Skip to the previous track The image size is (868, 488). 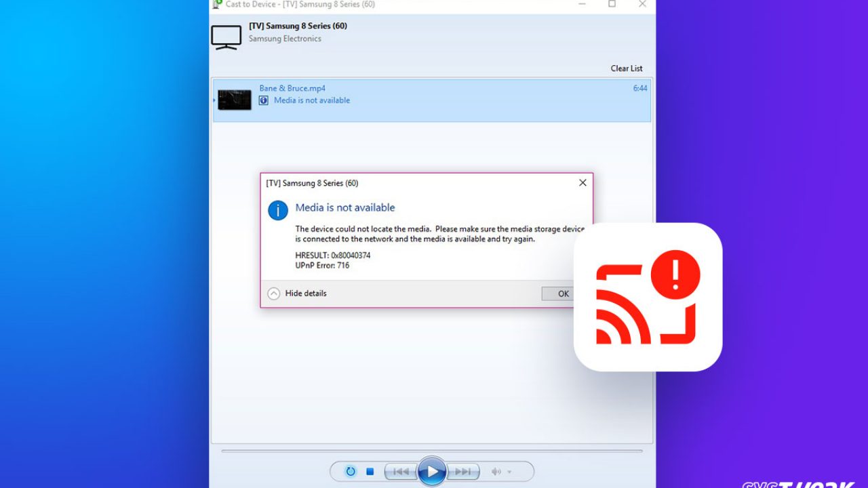tap(400, 471)
